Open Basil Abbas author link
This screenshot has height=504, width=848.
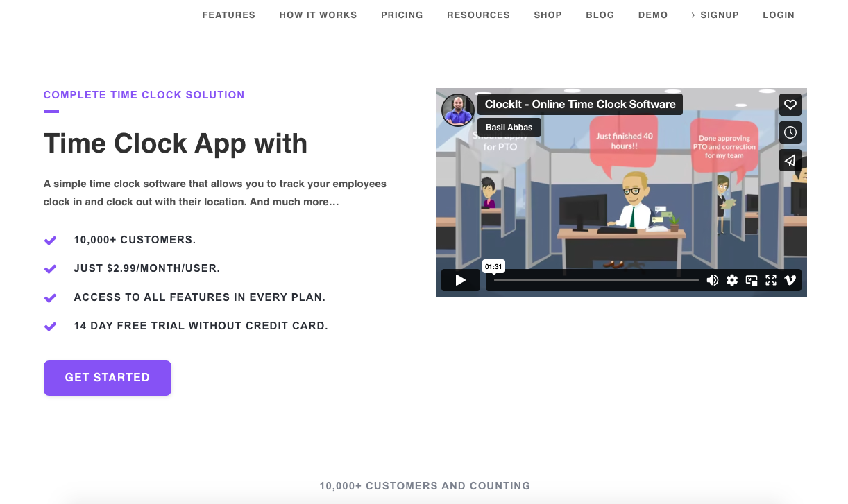pos(509,128)
